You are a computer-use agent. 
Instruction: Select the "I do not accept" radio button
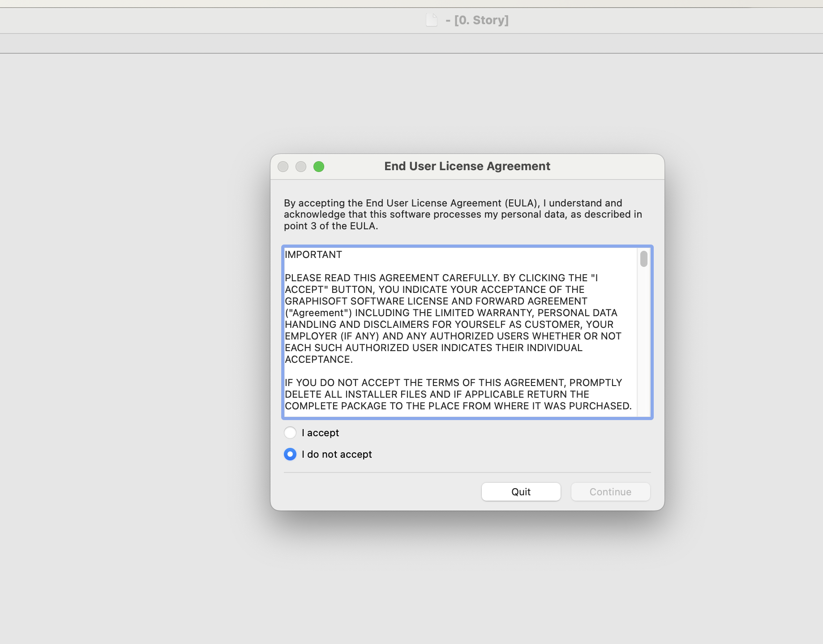click(x=290, y=454)
